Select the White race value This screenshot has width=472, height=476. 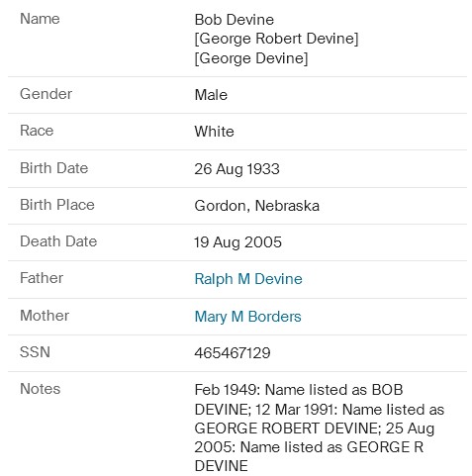point(215,132)
